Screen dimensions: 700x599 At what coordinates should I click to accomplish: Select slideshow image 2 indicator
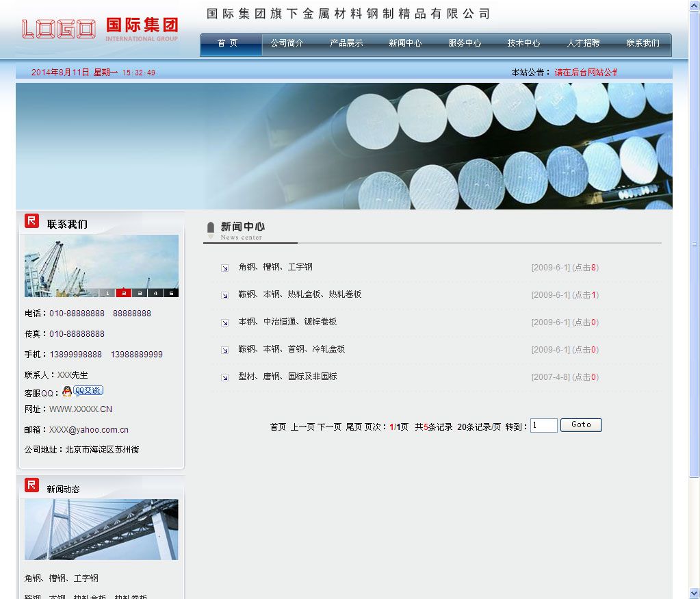124,293
